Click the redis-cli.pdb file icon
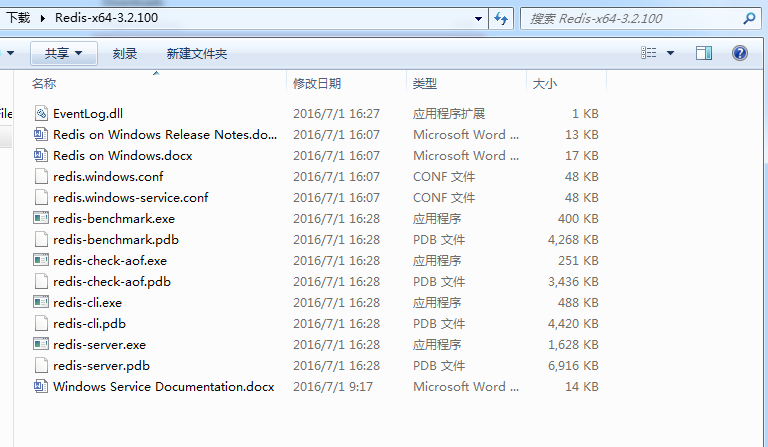768x447 pixels. [41, 324]
